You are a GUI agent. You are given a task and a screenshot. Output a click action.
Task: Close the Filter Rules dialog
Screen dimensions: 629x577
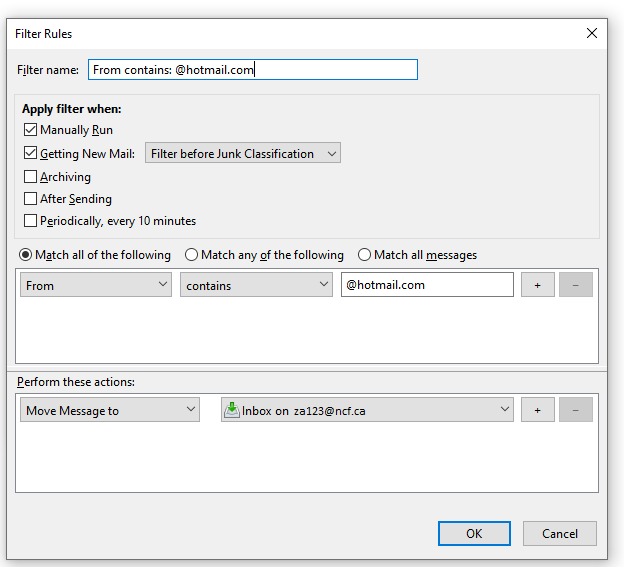pyautogui.click(x=592, y=33)
